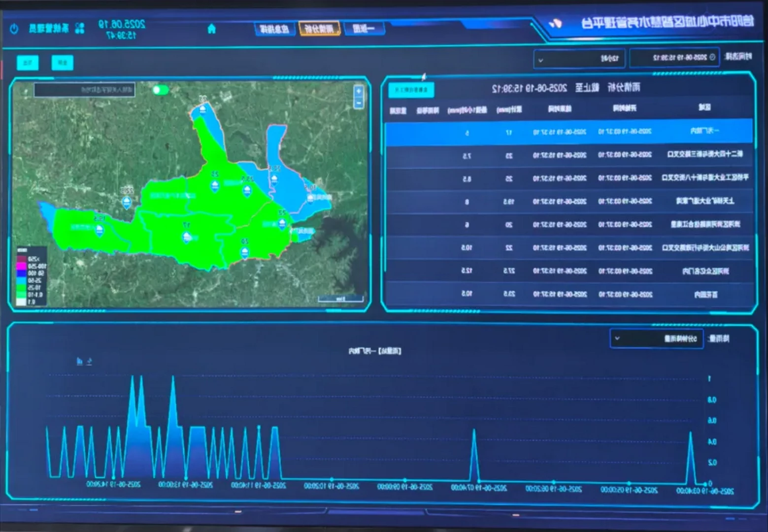Select highlighted row 一污厂院内
The width and height of the screenshot is (768, 532).
(x=569, y=132)
